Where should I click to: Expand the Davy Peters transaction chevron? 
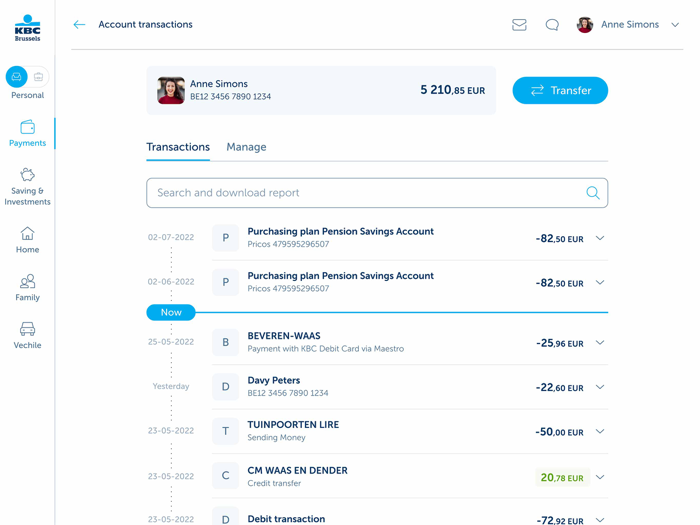pyautogui.click(x=600, y=387)
